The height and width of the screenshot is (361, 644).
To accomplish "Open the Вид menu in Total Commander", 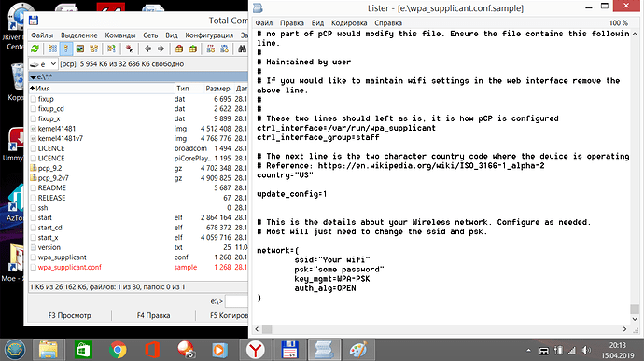I will (x=172, y=35).
